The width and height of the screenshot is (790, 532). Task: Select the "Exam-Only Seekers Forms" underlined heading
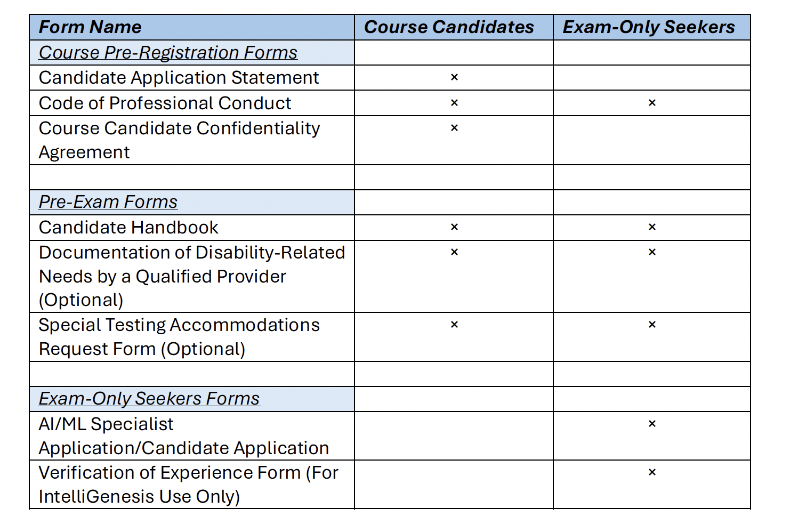(149, 399)
